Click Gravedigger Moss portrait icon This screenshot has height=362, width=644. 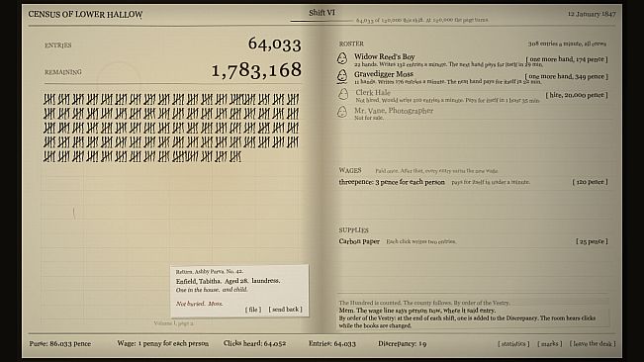coord(342,76)
